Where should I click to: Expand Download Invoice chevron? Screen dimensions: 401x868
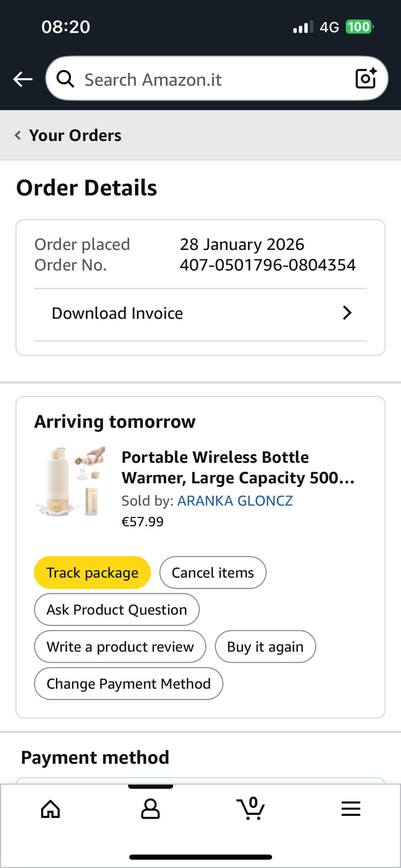[347, 313]
